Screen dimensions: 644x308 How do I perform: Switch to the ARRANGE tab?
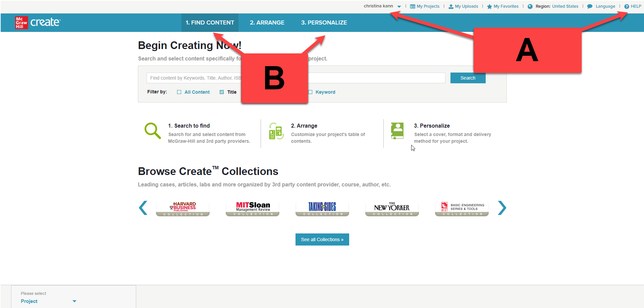[267, 23]
